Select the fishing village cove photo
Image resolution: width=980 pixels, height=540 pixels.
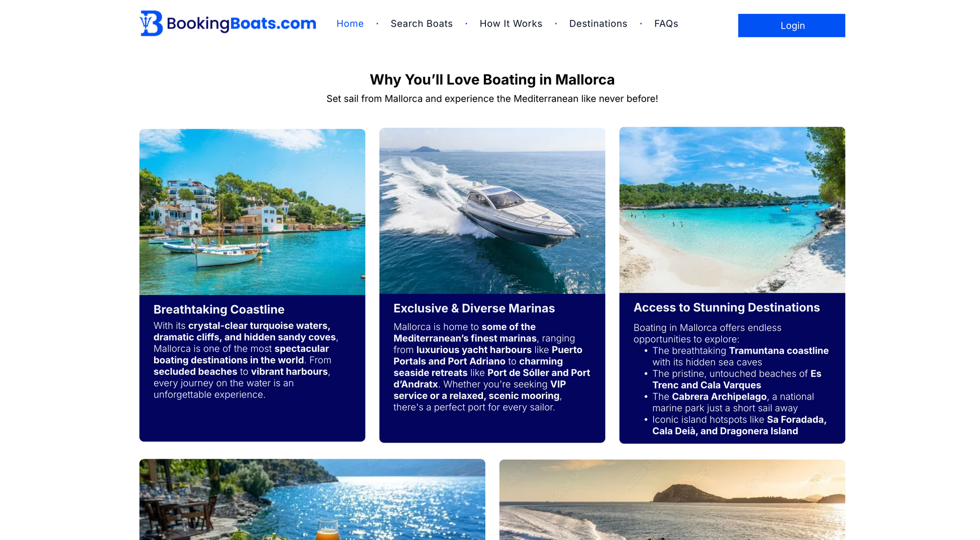(x=252, y=212)
